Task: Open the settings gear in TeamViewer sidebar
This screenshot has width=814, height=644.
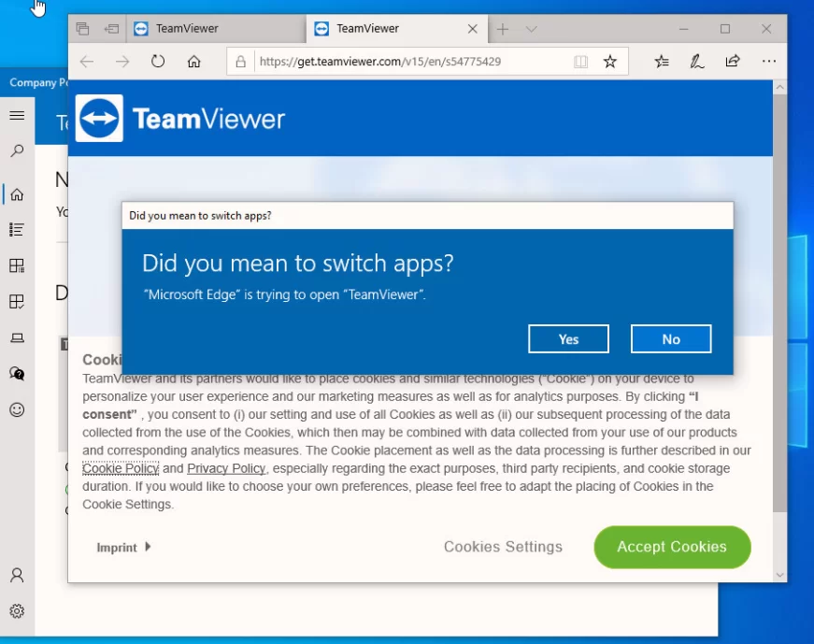Action: [16, 610]
